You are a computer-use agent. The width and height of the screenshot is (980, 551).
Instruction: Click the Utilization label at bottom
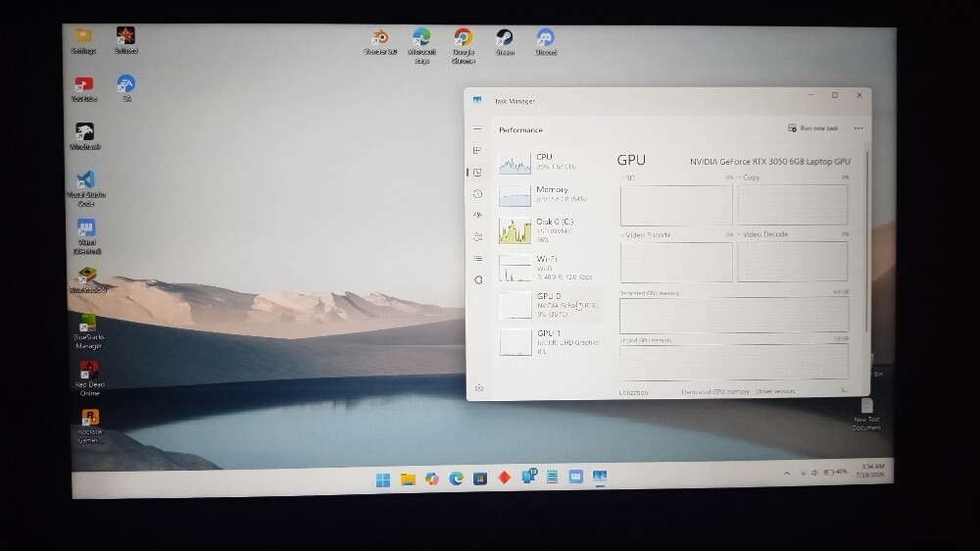tap(633, 393)
